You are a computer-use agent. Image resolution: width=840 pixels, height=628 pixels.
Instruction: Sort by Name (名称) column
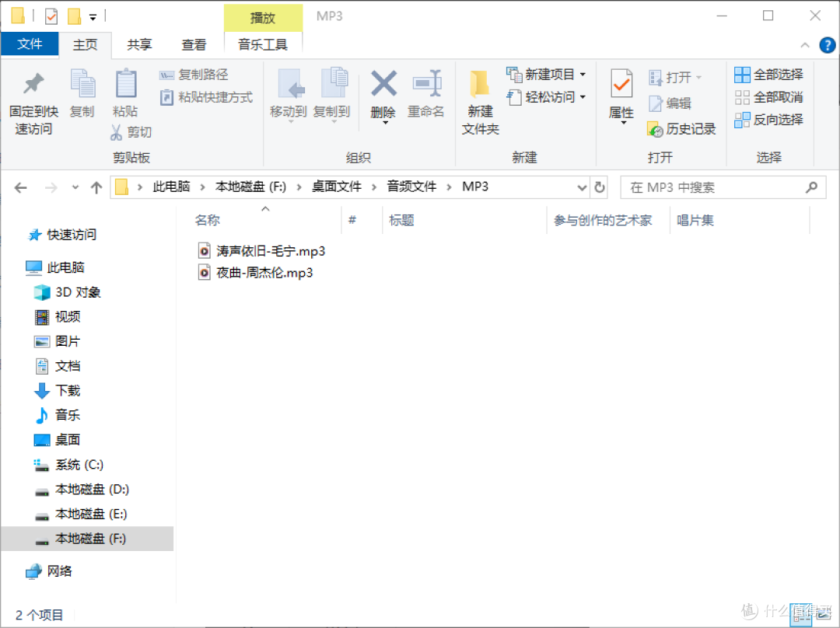pyautogui.click(x=208, y=220)
